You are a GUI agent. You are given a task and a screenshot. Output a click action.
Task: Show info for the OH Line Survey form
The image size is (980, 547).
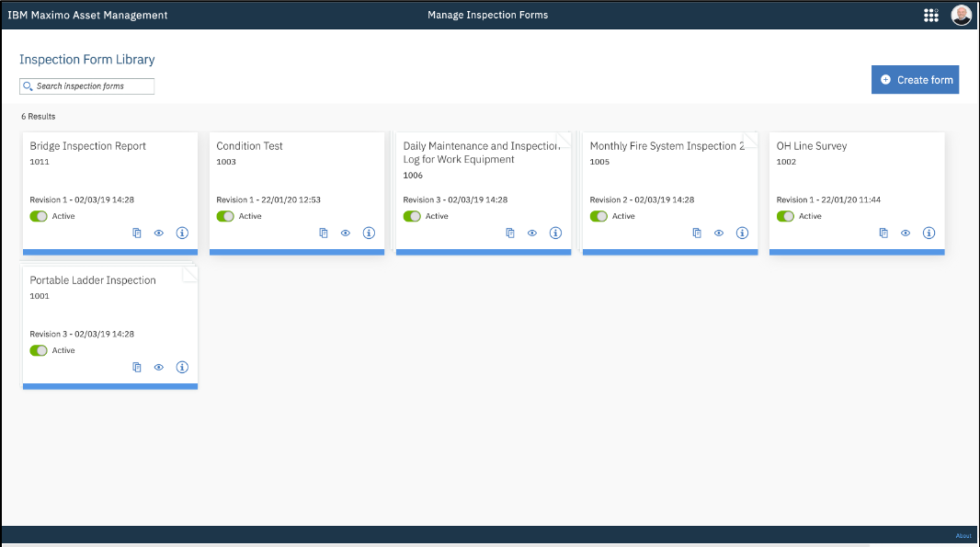929,233
